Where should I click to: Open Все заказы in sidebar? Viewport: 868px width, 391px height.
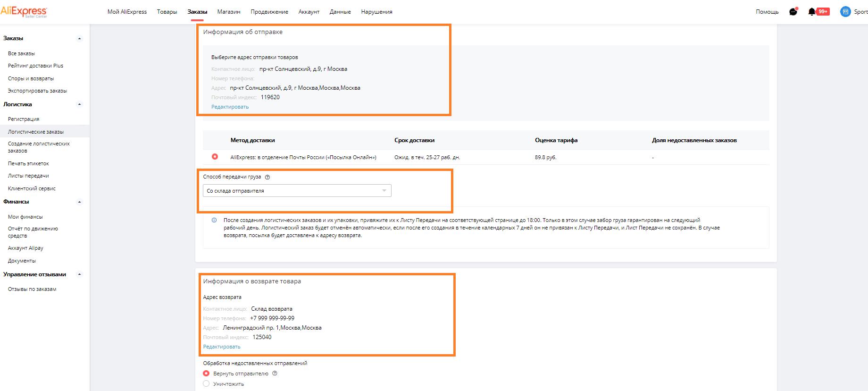[21, 53]
